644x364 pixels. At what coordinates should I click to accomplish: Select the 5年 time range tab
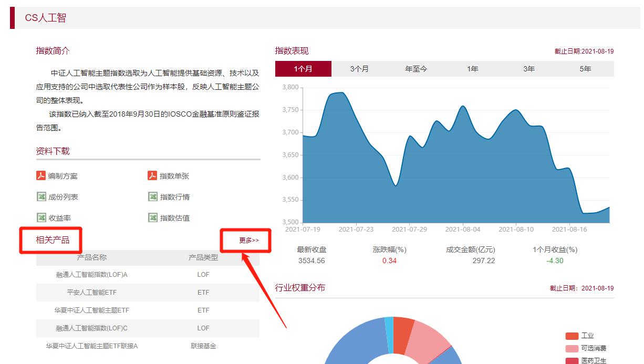(x=585, y=69)
